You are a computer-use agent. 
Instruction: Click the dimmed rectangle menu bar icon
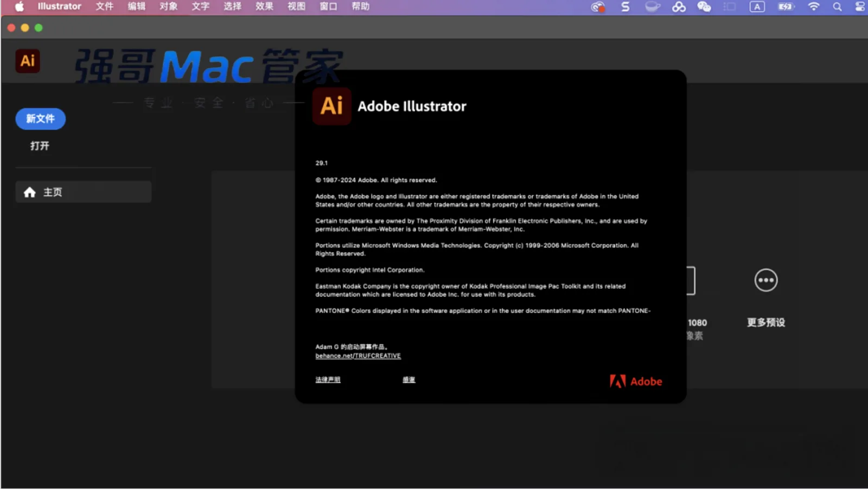pos(730,7)
